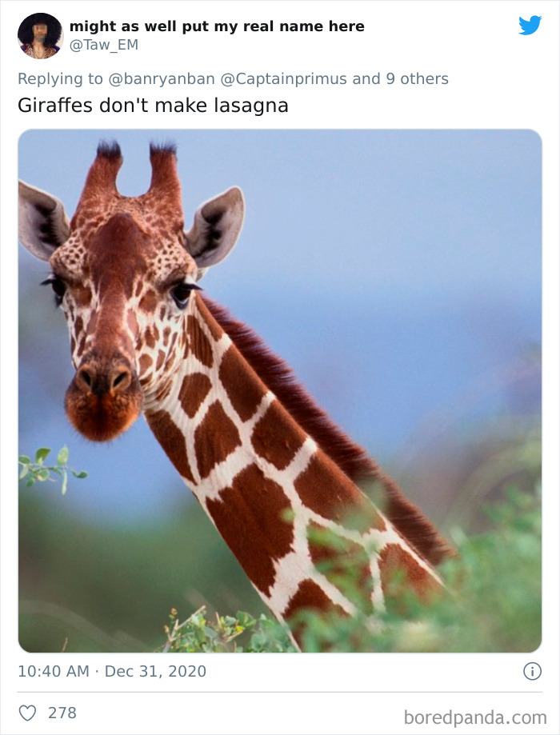
Task: Click the 10:40 AM timestamp
Action: (x=54, y=671)
